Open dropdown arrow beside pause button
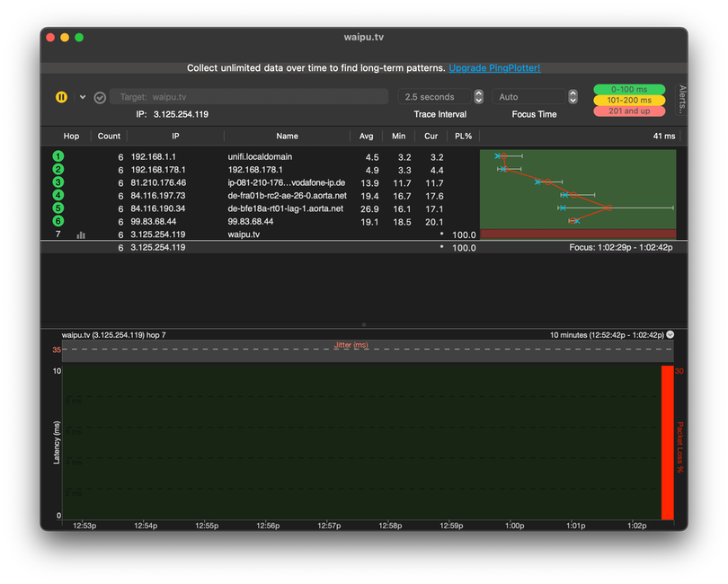 [83, 97]
